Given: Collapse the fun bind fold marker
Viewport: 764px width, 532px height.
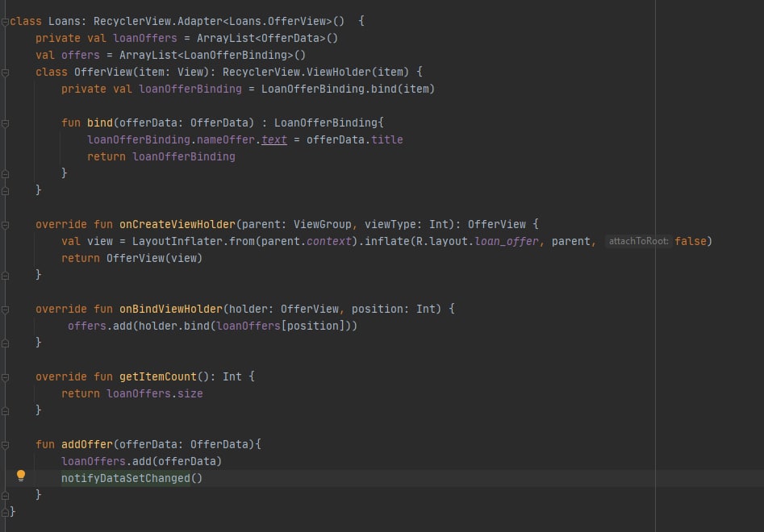Looking at the screenshot, I should coord(5,123).
